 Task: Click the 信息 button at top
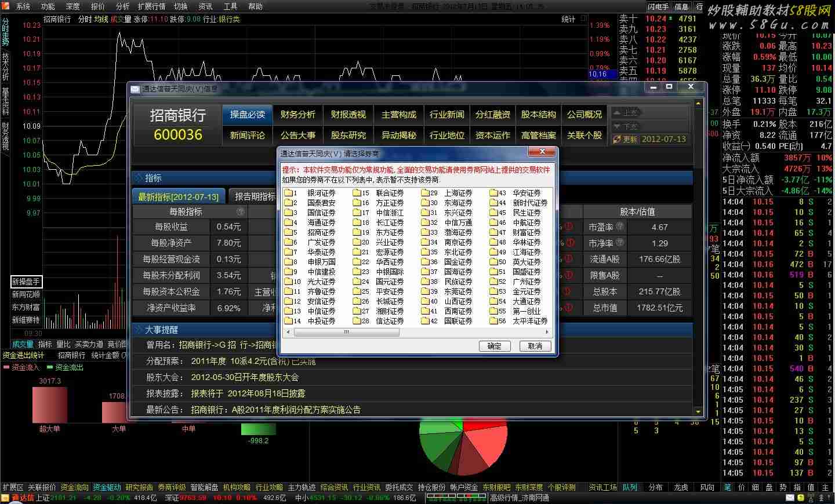pos(681,6)
